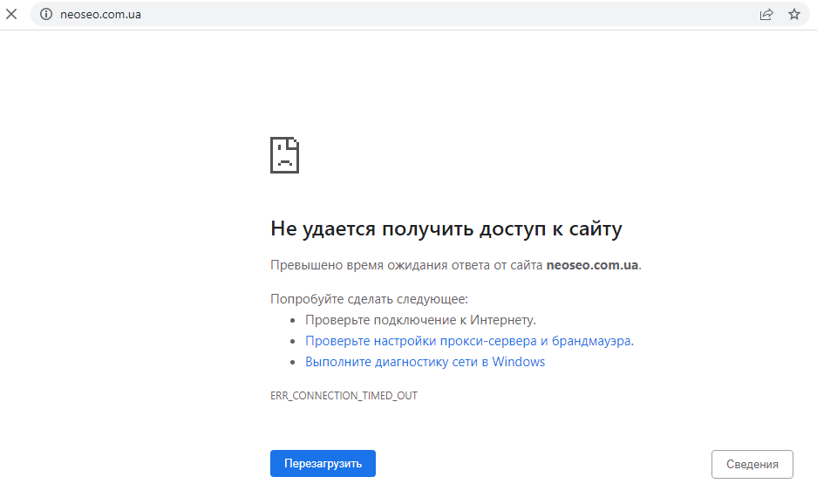
Task: Share this page using the share icon
Action: pyautogui.click(x=766, y=14)
